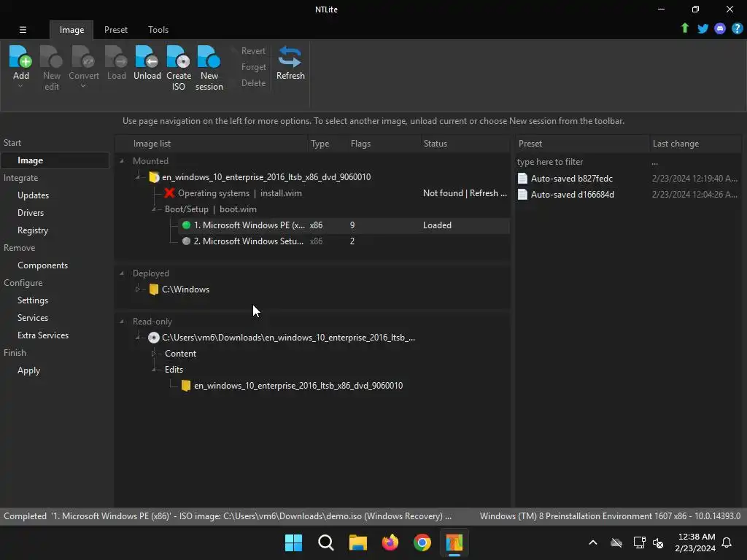Open taskbar Search

(x=326, y=542)
